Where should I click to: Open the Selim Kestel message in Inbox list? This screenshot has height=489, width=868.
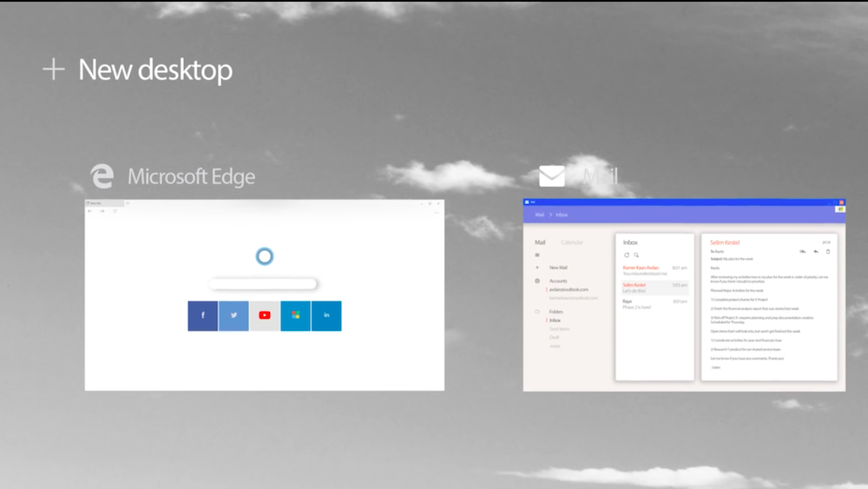click(654, 287)
